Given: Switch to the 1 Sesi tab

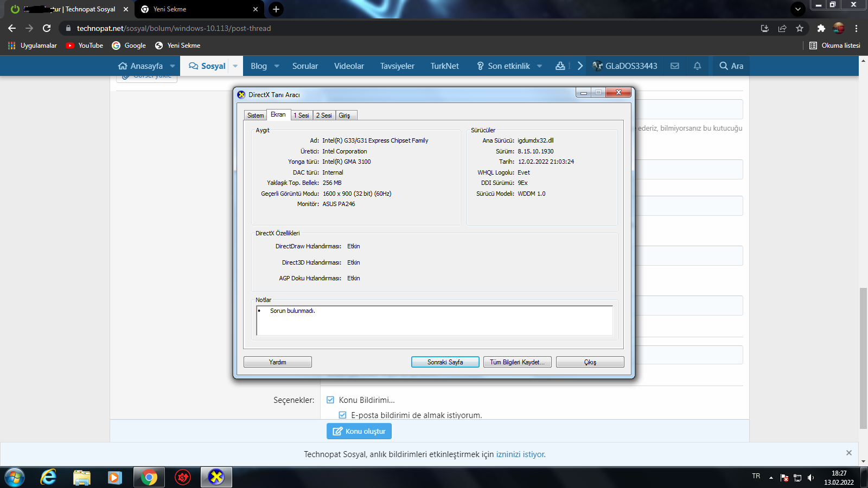Looking at the screenshot, I should point(301,115).
